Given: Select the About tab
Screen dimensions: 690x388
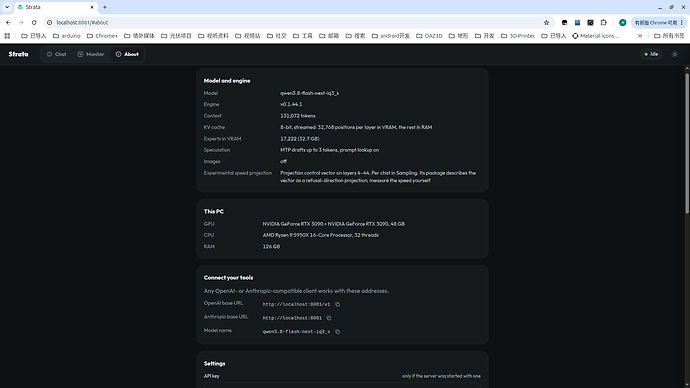Looking at the screenshot, I should pos(127,54).
